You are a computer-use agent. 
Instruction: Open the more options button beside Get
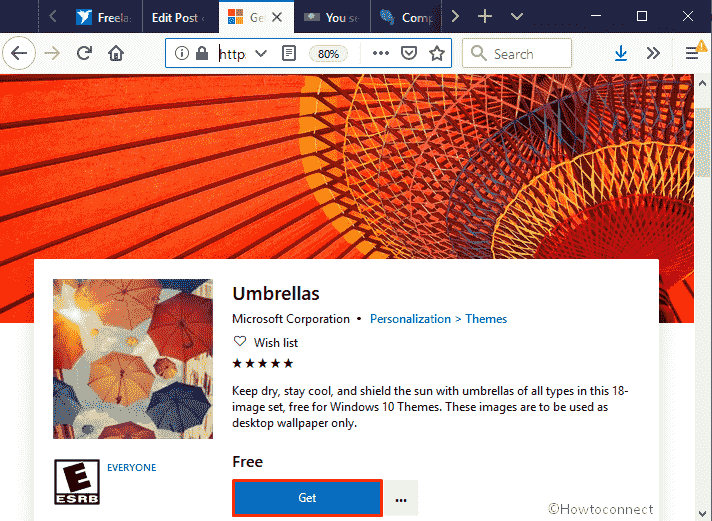[x=401, y=499]
